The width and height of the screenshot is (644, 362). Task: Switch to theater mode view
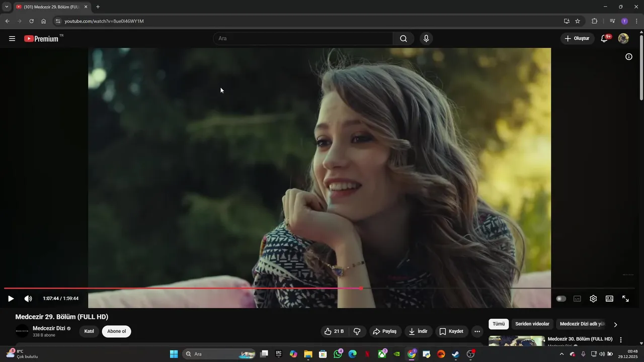click(x=609, y=299)
